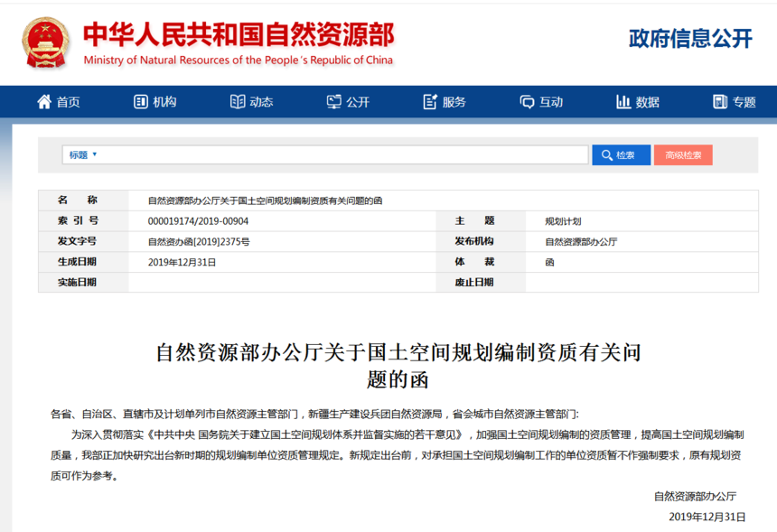The height and width of the screenshot is (532, 777).
Task: Click the edit-form icon beside 服务
Action: 430,101
